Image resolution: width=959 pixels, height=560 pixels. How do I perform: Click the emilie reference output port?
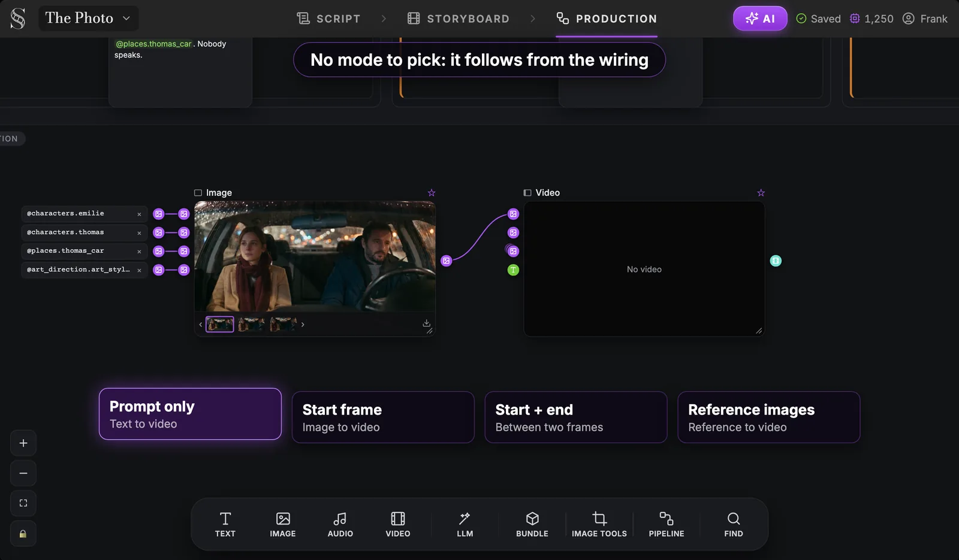158,214
